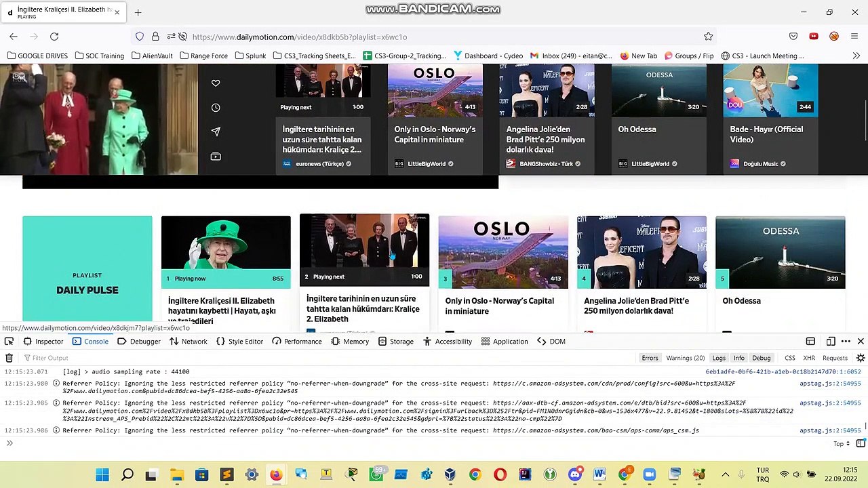Toggle the Warnings (20) filter
The height and width of the screenshot is (488, 868).
click(685, 358)
